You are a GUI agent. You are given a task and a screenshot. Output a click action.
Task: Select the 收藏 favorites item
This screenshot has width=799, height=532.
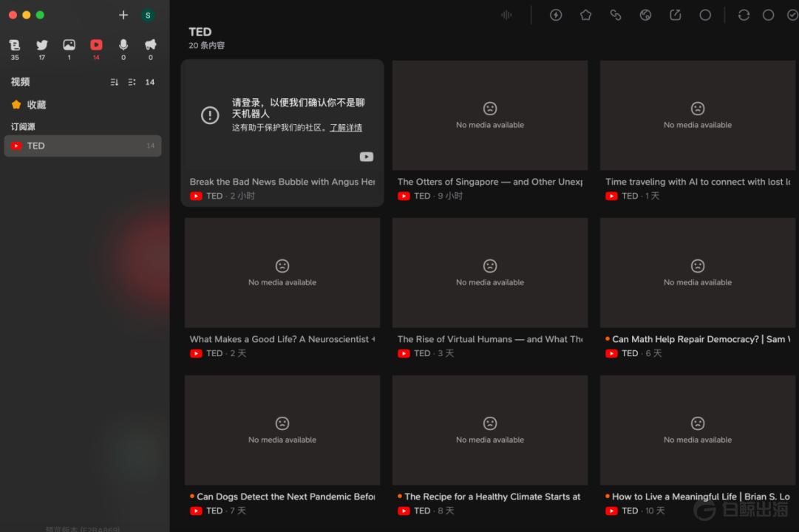36,105
